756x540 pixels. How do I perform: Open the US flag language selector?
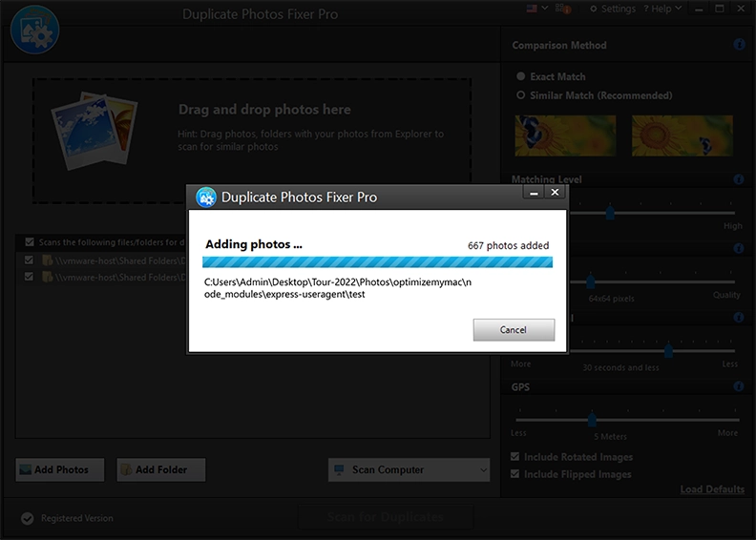(x=532, y=9)
